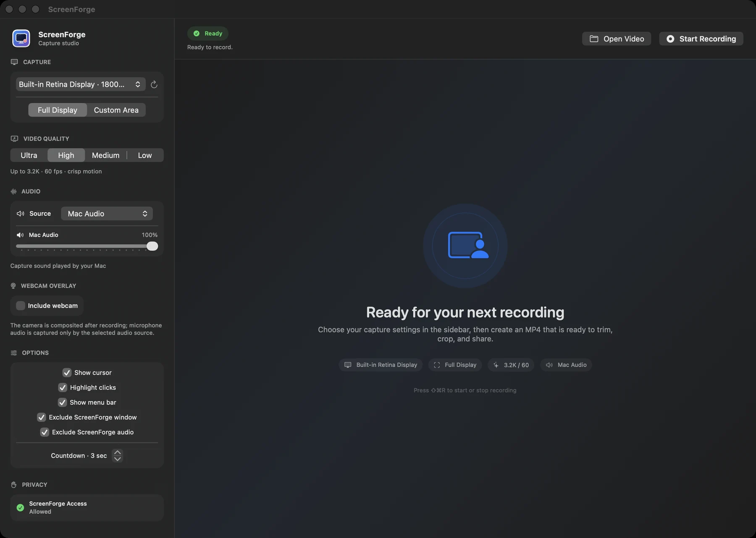Select High video quality
Viewport: 756px width, 538px height.
(x=66, y=155)
